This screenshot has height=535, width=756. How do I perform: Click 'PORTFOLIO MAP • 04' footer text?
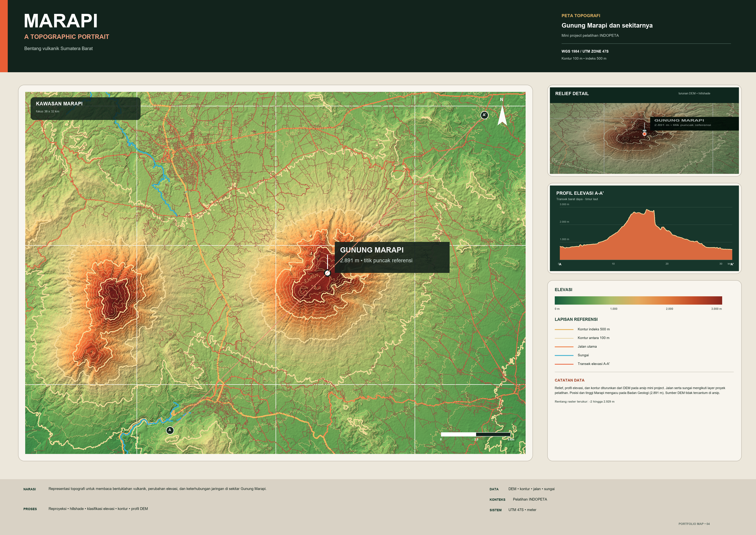[694, 524]
